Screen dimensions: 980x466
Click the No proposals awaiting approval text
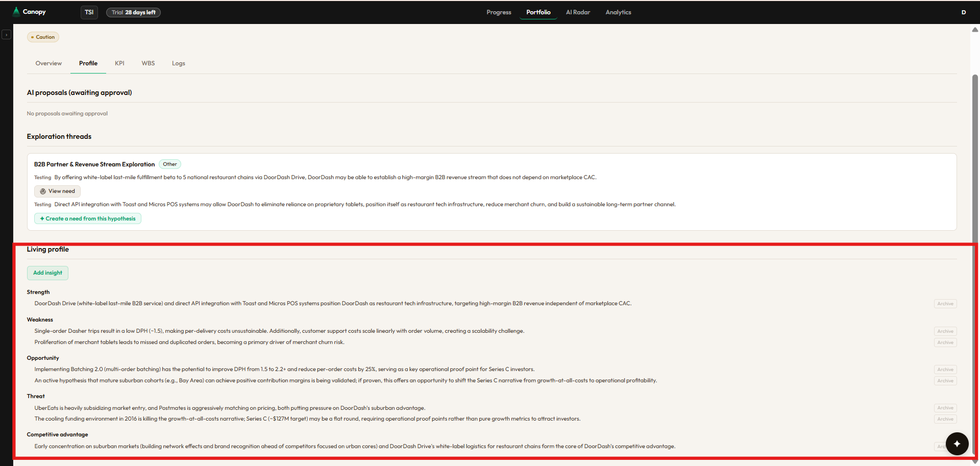coord(67,113)
